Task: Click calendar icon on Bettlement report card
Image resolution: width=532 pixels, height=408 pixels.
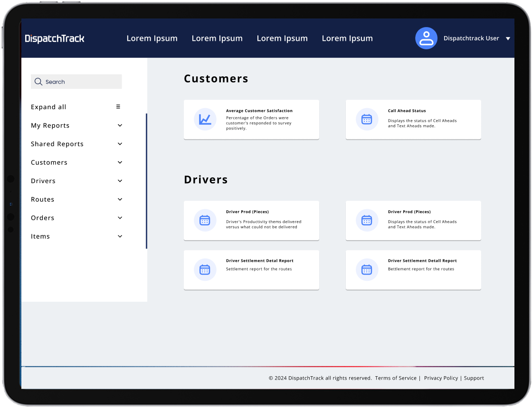Action: coord(367,270)
